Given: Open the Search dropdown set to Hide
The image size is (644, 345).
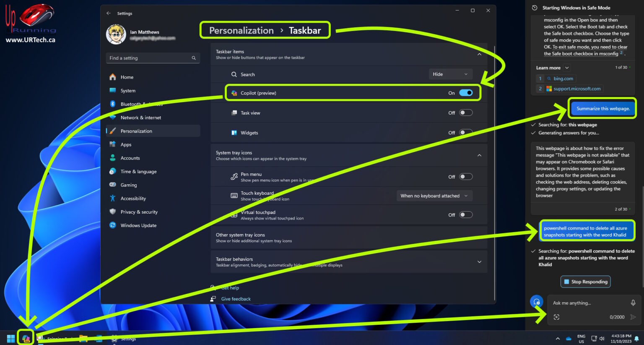Looking at the screenshot, I should coord(450,74).
